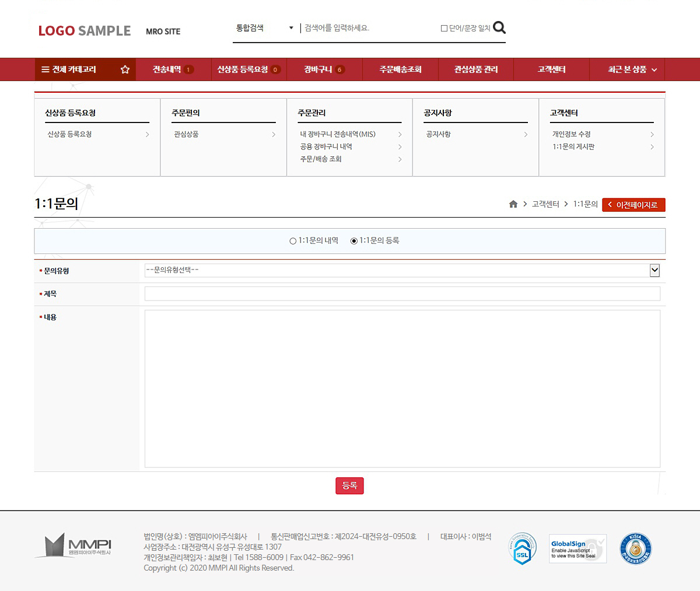This screenshot has height=591, width=700.
Task: Enable the 단어/문장 일치 checkbox
Action: [444, 28]
